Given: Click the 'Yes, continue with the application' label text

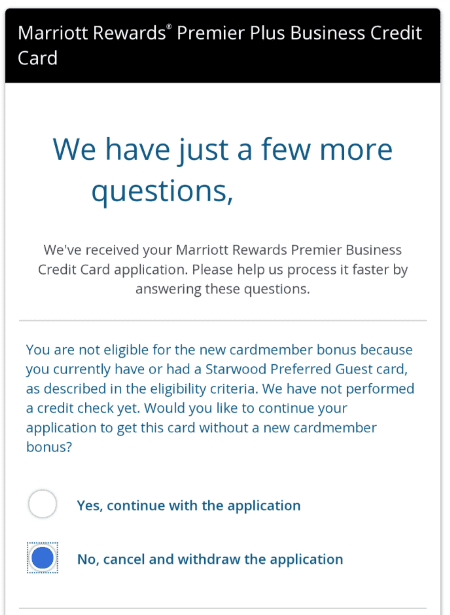Looking at the screenshot, I should pos(189,506).
